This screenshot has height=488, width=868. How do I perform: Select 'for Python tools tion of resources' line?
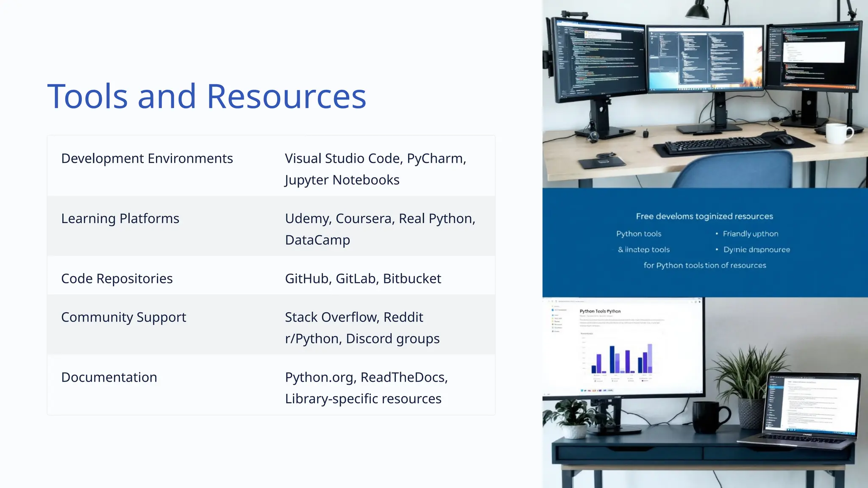click(705, 266)
